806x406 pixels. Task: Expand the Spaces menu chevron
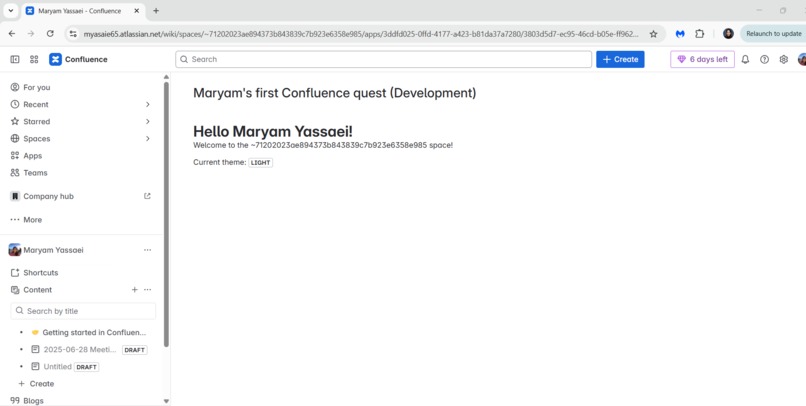148,139
